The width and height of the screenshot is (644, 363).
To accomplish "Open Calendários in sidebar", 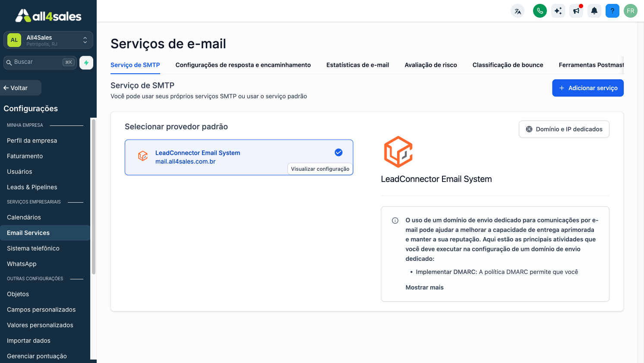I will click(45, 217).
